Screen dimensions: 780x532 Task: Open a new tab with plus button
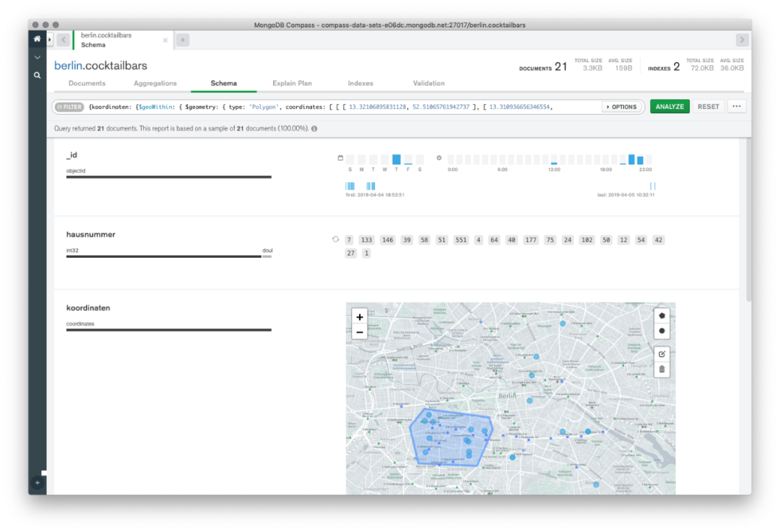coord(183,40)
